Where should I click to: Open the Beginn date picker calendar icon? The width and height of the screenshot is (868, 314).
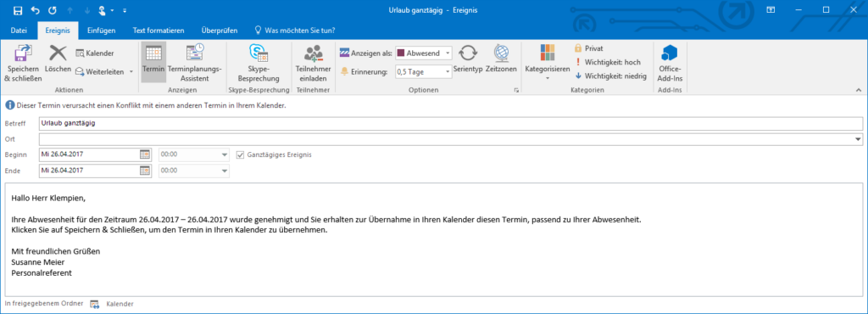click(145, 154)
